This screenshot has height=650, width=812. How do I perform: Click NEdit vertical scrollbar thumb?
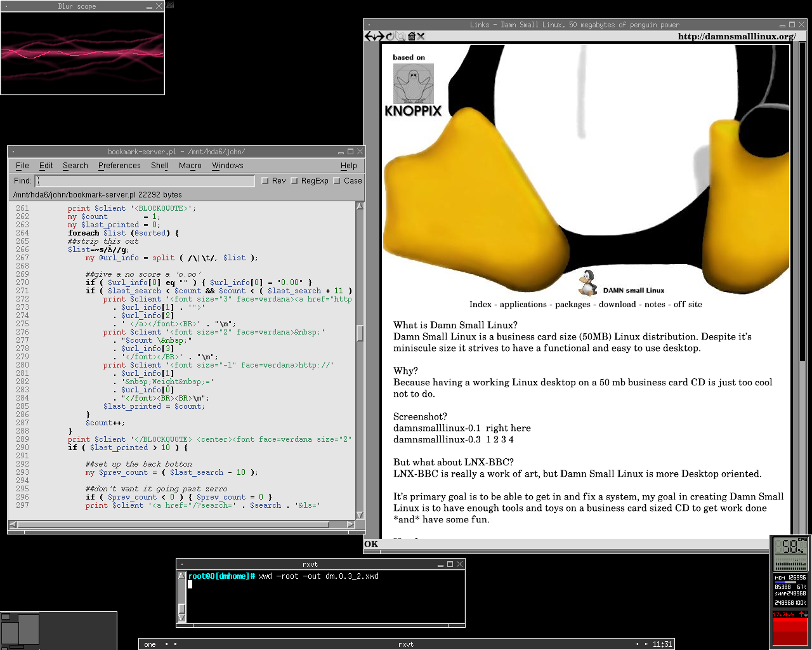[x=360, y=333]
